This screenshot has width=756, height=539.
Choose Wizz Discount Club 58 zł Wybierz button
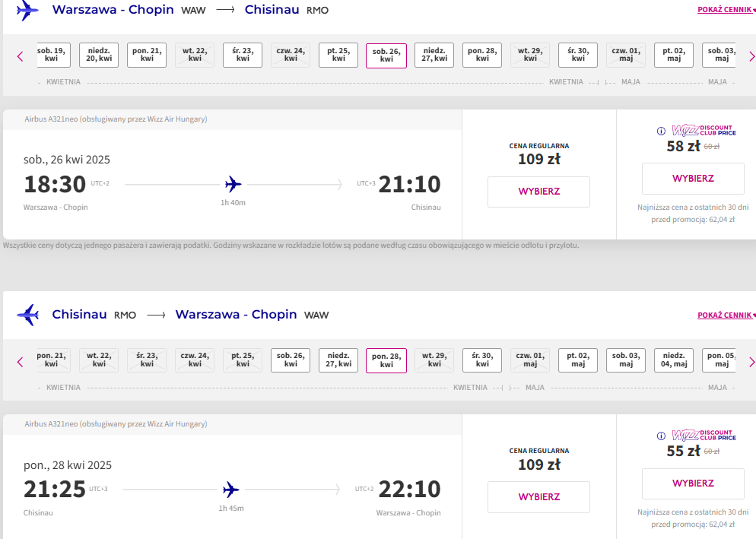pos(694,179)
